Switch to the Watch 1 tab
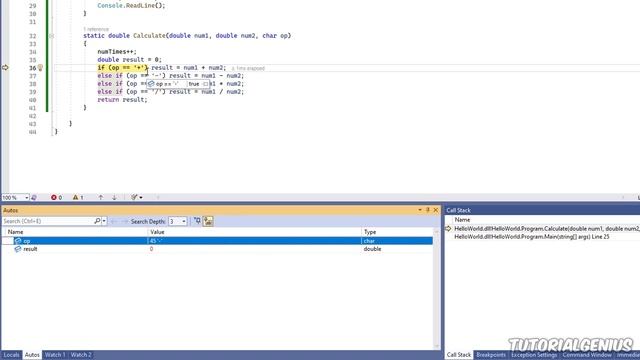This screenshot has width=640, height=360. coord(55,355)
